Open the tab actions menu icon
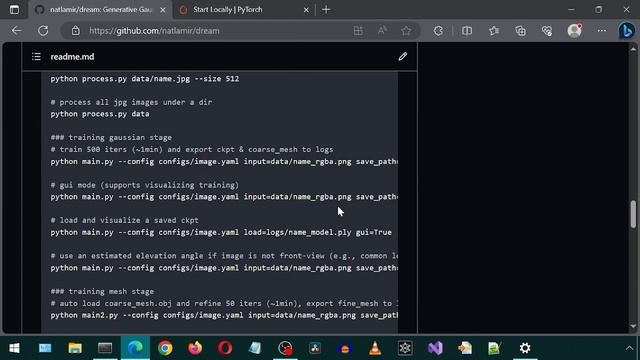 (14, 9)
